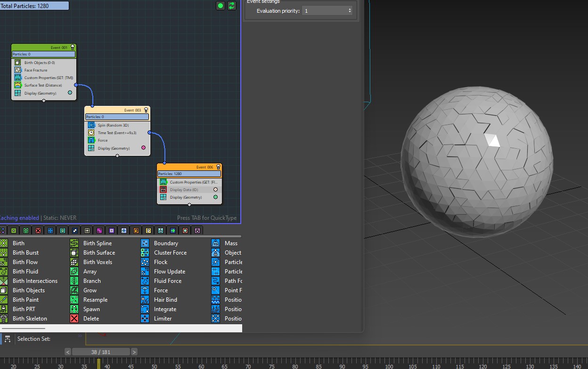Click Event 001's teal Display color dot
This screenshot has height=369, width=588.
70,93
